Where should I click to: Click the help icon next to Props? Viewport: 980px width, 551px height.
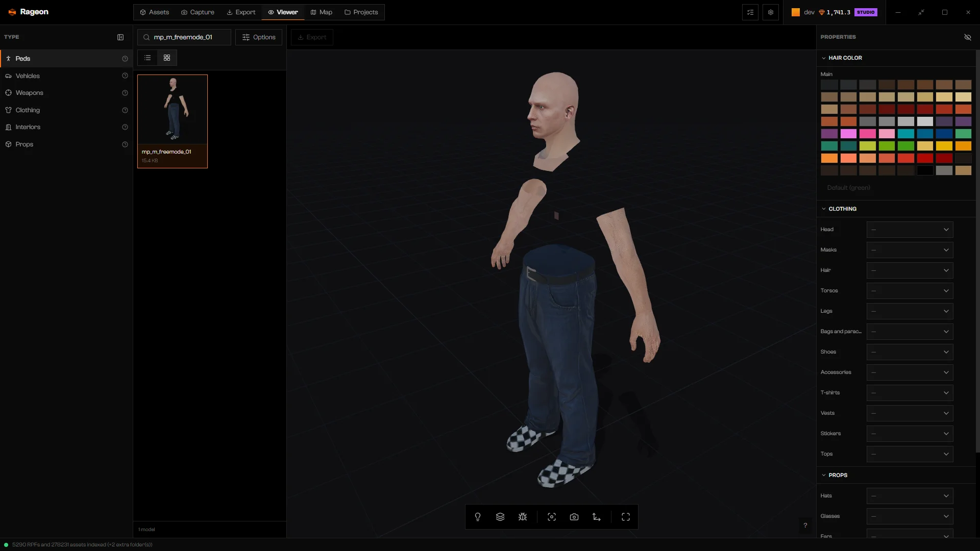point(125,144)
